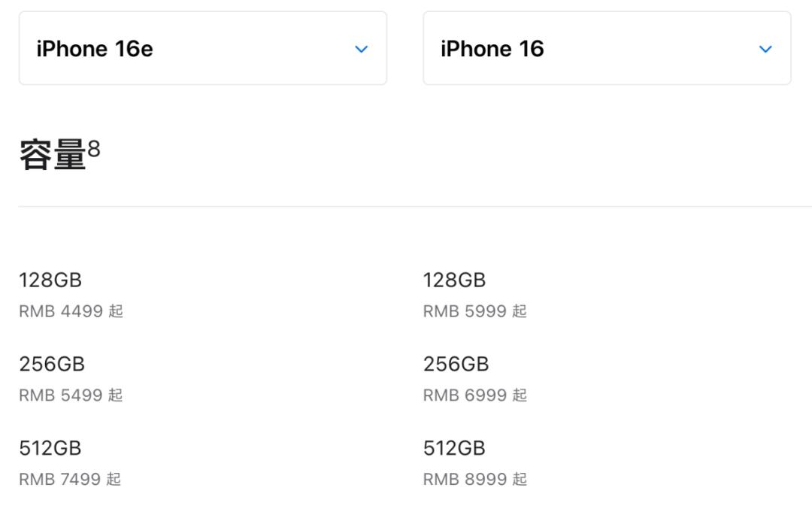Click the iPhone 16e label text
Image resolution: width=812 pixels, height=530 pixels.
point(95,49)
